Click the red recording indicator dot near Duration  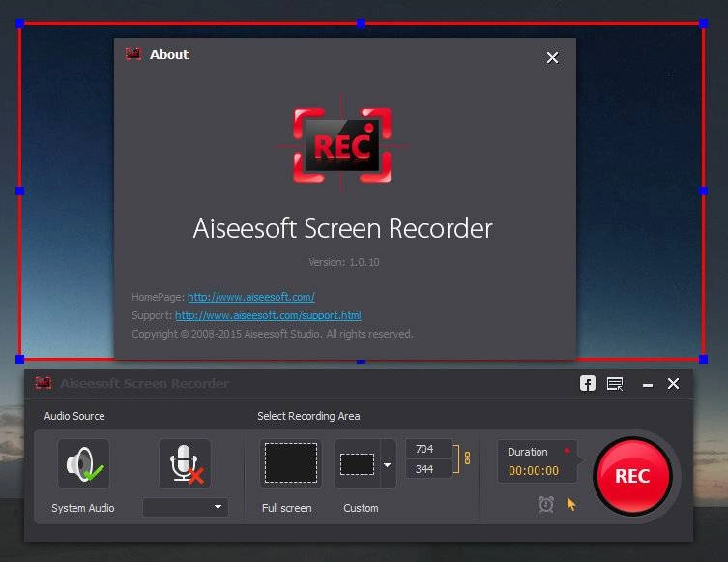click(567, 451)
